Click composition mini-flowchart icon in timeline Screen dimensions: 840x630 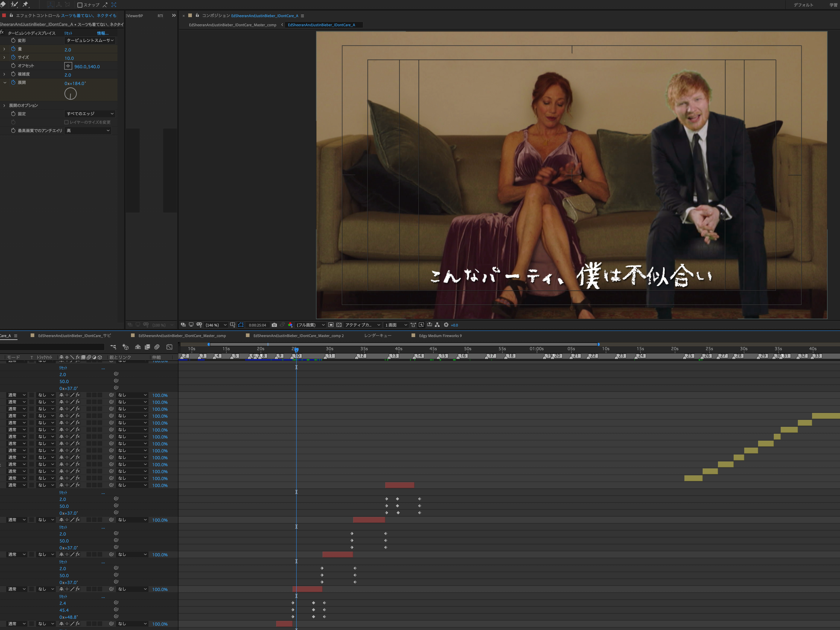pos(113,347)
